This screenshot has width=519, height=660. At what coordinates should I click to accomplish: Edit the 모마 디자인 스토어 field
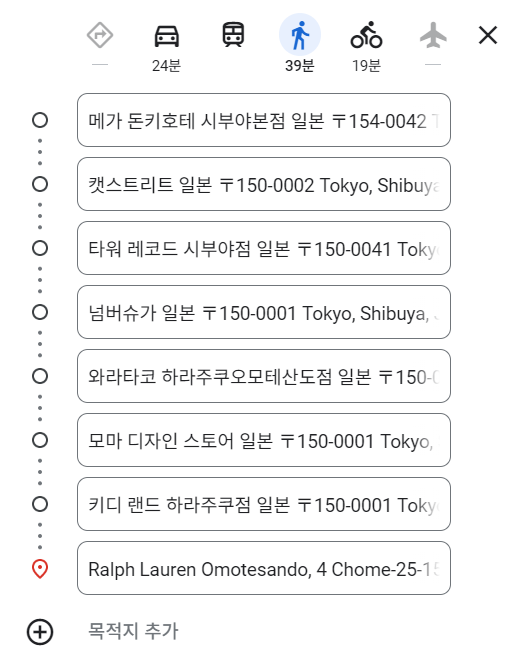[x=264, y=440]
